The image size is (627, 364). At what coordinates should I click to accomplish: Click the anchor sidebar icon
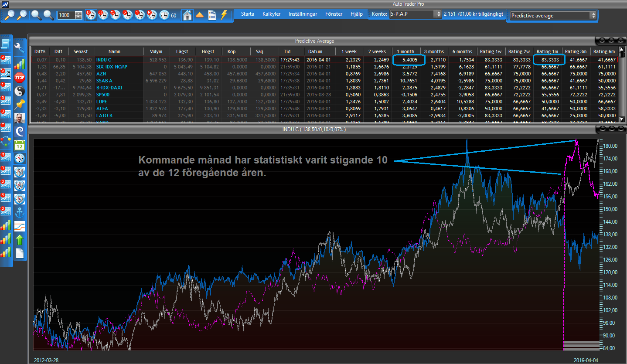click(20, 213)
